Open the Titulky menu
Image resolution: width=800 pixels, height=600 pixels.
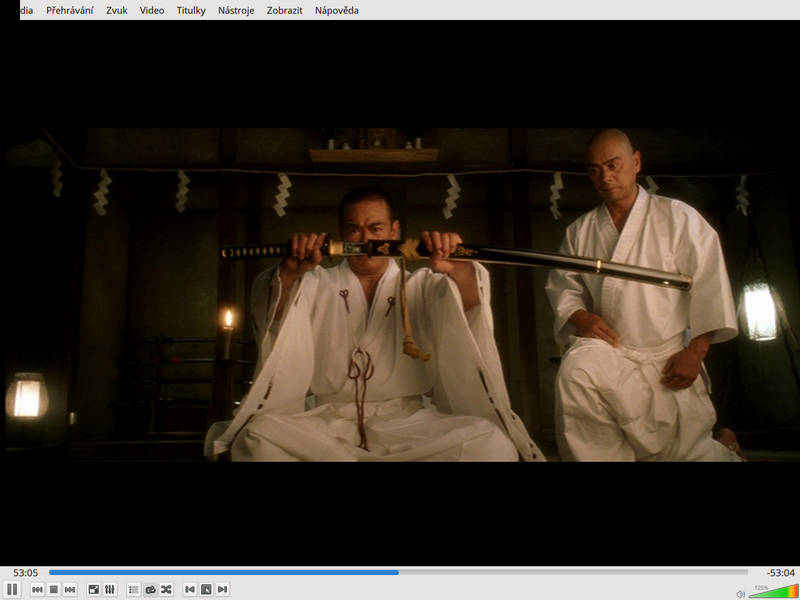click(191, 10)
